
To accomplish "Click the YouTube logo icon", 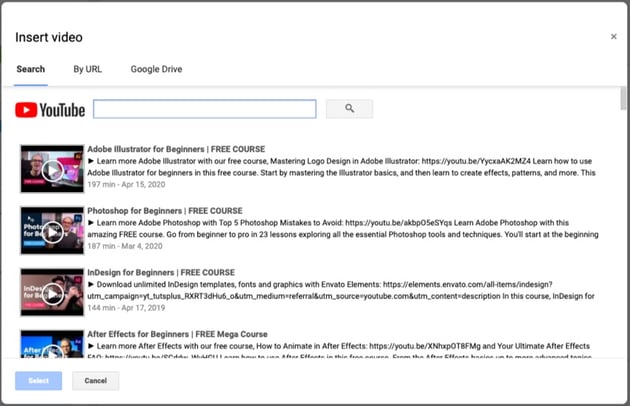I will point(49,109).
